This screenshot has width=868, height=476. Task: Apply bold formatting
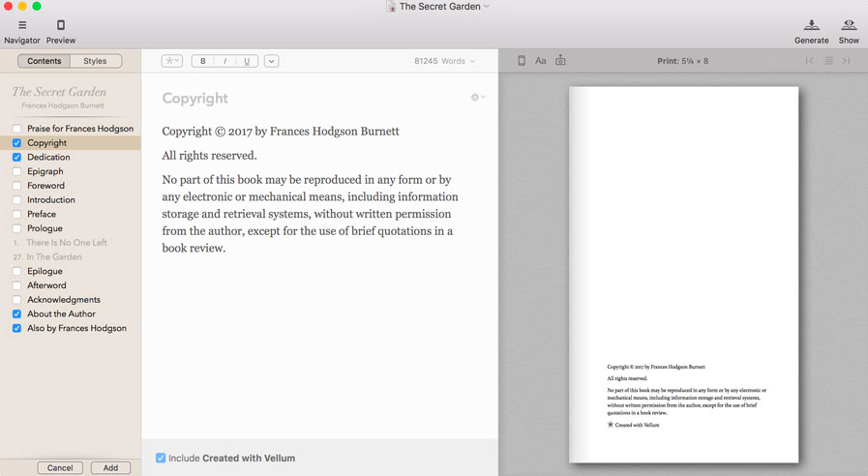pyautogui.click(x=203, y=61)
